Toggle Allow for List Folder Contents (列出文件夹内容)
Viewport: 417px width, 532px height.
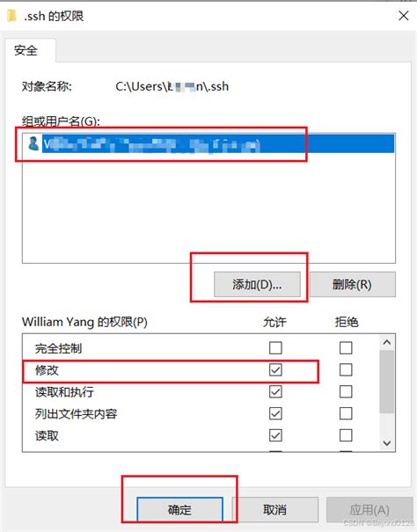pos(275,413)
